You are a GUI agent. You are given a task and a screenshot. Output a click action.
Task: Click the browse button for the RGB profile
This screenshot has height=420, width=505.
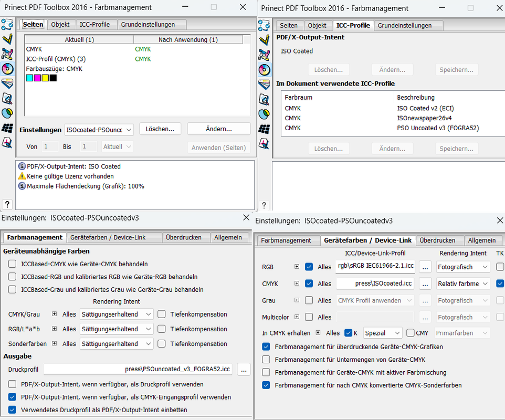[x=425, y=267]
